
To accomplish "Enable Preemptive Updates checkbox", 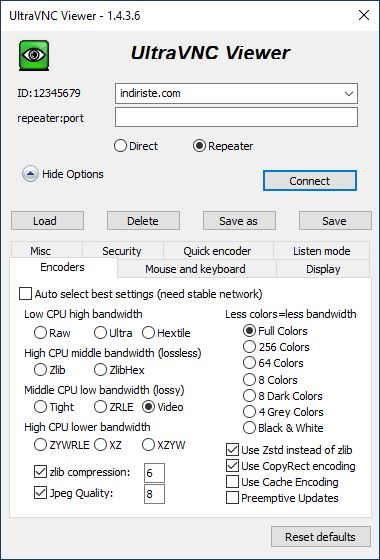I will pos(232,498).
